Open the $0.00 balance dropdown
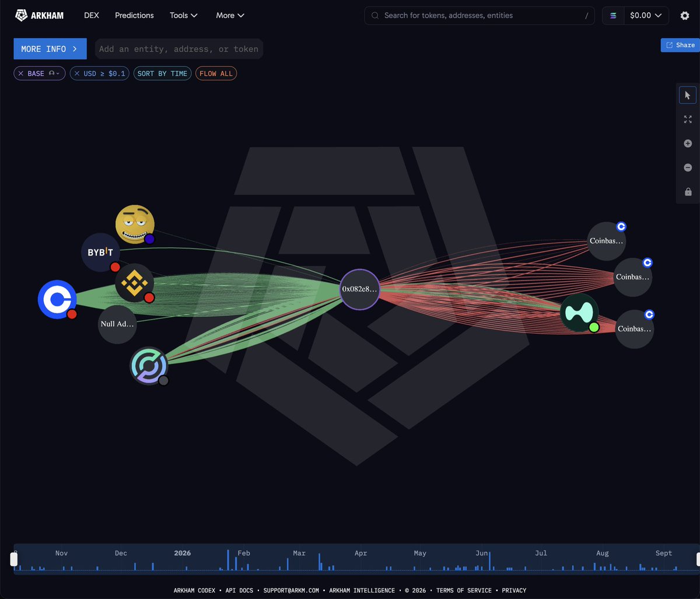The image size is (700, 599). (646, 16)
